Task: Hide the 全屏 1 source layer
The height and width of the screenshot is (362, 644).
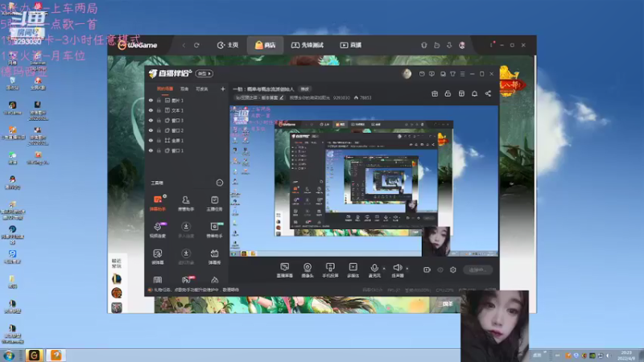Action: [151, 140]
